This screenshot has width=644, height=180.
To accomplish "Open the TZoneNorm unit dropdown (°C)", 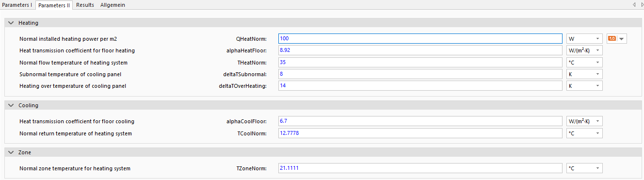I will (x=584, y=169).
